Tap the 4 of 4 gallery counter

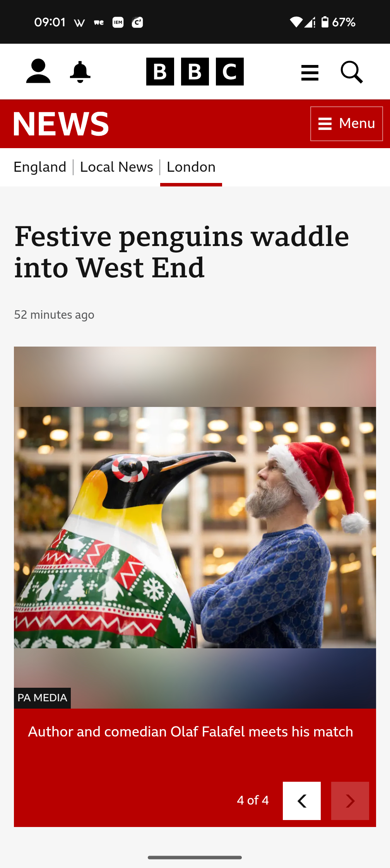(253, 800)
